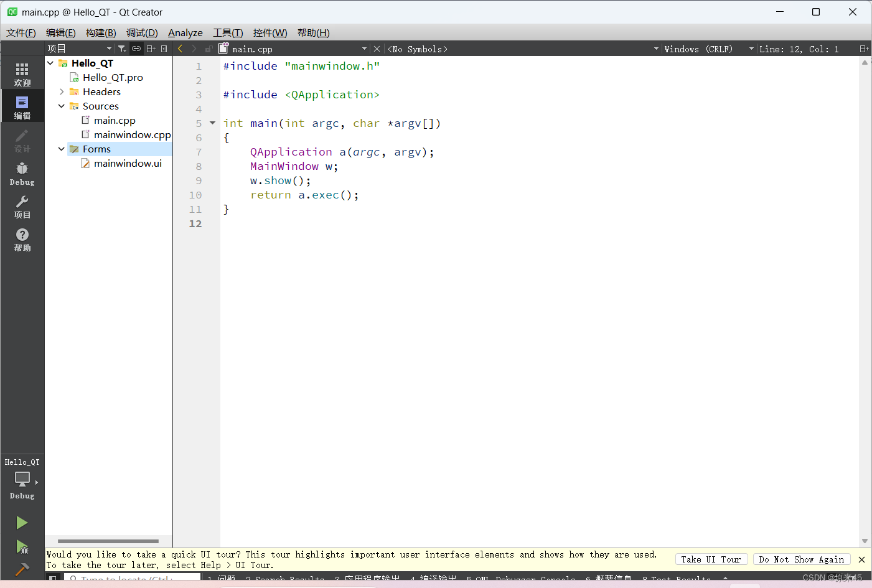Switch to Debug mode in sidebar

[x=22, y=173]
